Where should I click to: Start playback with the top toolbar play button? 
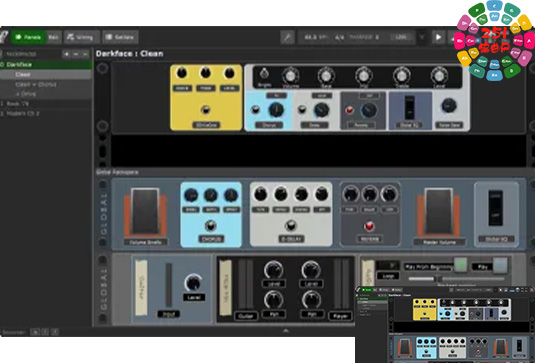tap(438, 37)
